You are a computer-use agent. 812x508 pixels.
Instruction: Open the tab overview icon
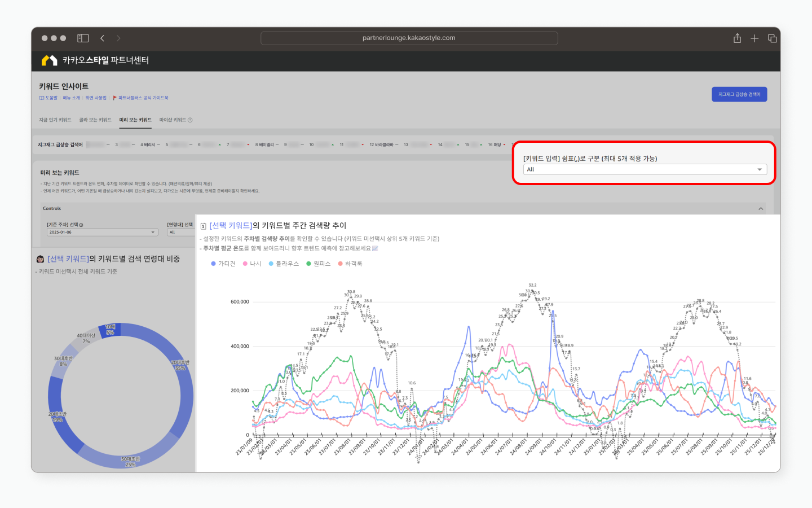point(772,38)
